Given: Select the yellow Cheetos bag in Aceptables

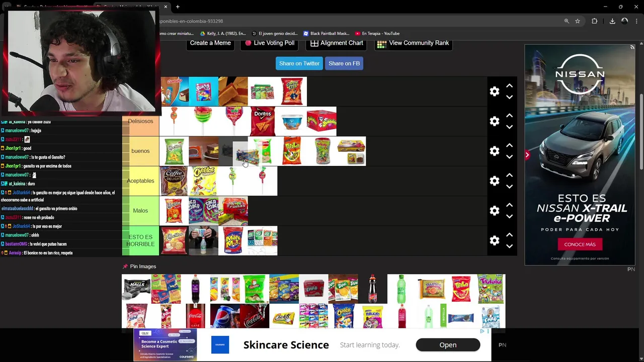Looking at the screenshot, I should [x=203, y=181].
